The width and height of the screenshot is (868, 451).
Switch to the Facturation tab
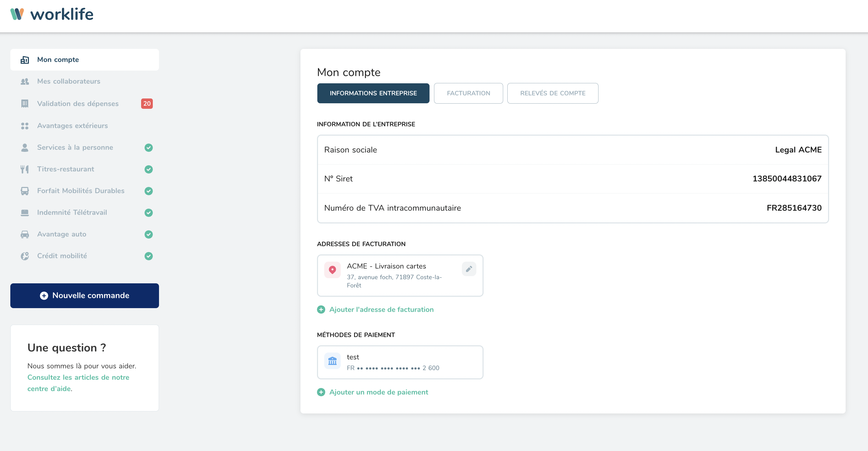tap(468, 93)
